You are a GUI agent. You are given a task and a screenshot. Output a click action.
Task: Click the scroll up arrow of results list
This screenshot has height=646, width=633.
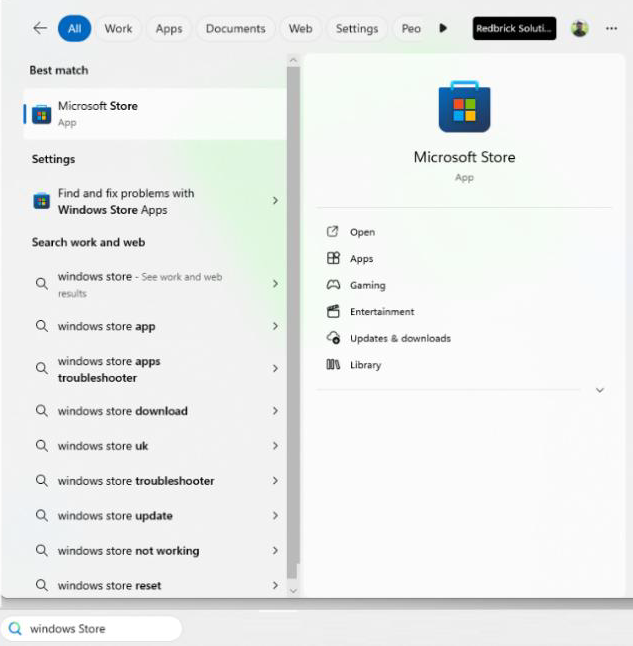click(293, 60)
